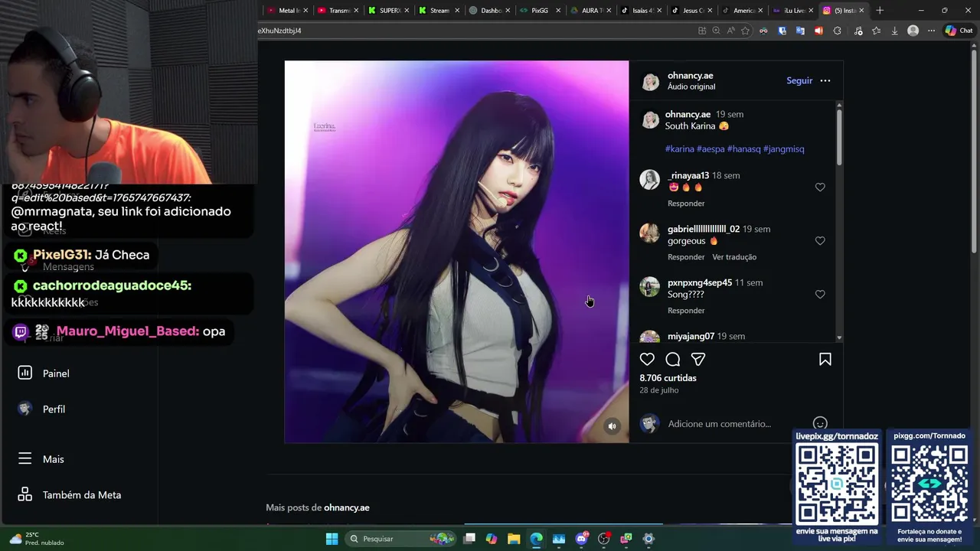Switch to the Transmissão YouTube tab

[338, 10]
